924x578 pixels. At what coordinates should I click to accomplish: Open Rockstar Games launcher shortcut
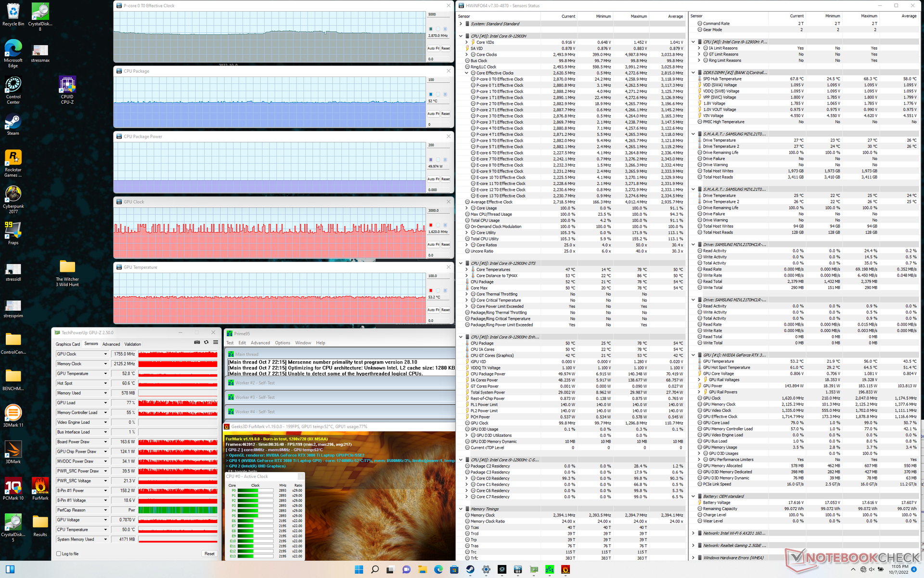click(x=13, y=163)
